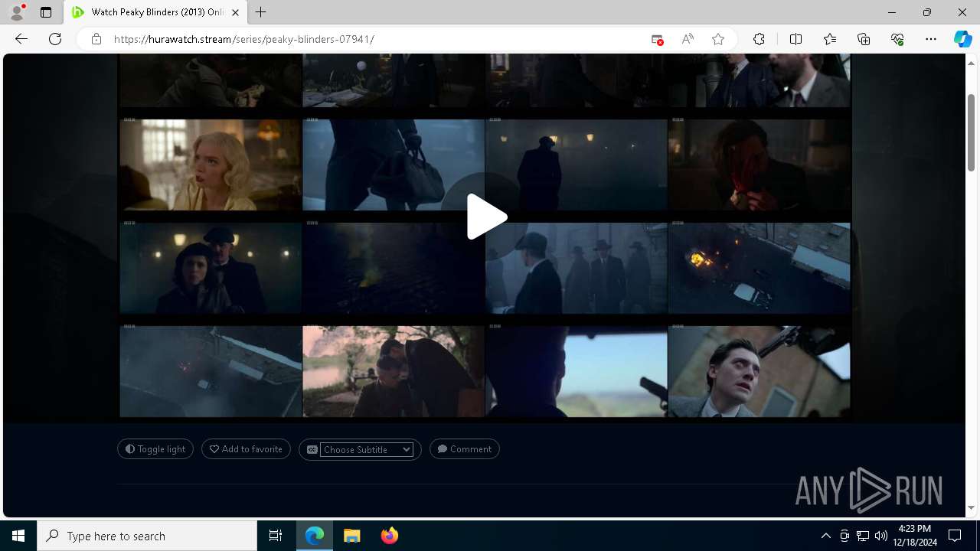Open Edge Settings and more menu

tap(931, 39)
